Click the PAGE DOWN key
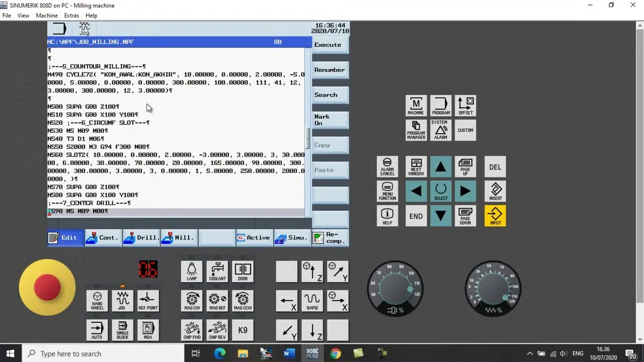The width and height of the screenshot is (644, 362). click(x=465, y=216)
